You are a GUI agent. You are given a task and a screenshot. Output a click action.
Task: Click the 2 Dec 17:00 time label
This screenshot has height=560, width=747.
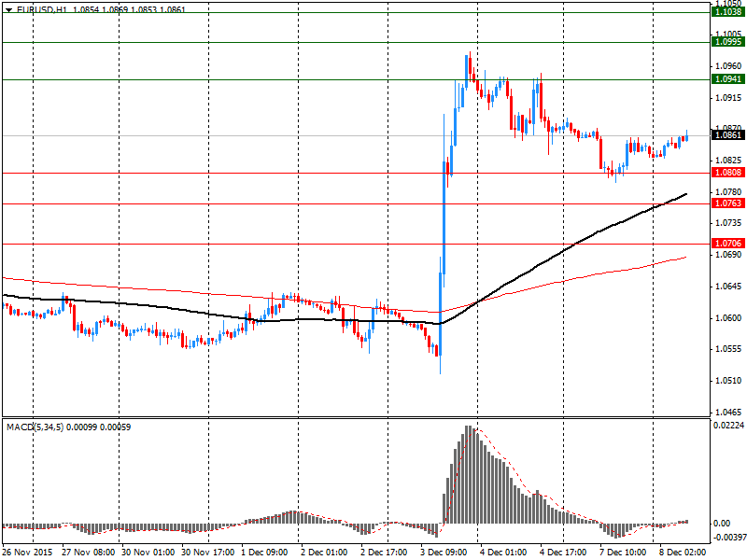(x=384, y=553)
